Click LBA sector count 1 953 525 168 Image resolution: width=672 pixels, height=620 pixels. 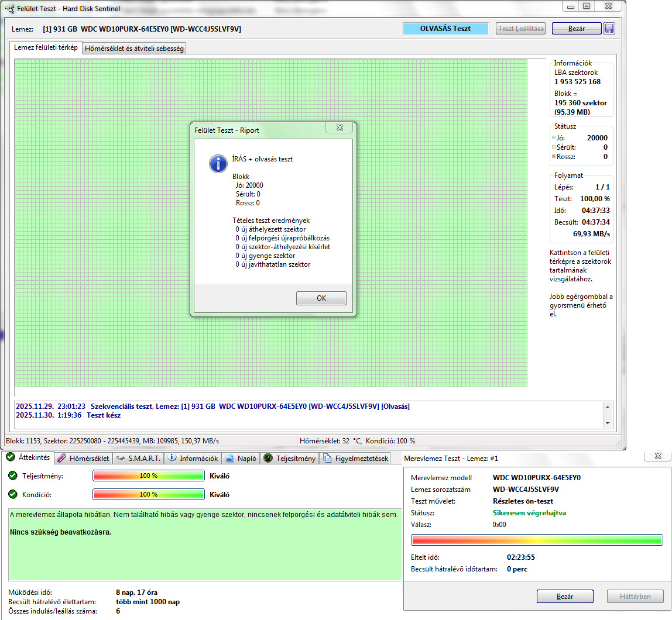pyautogui.click(x=577, y=82)
